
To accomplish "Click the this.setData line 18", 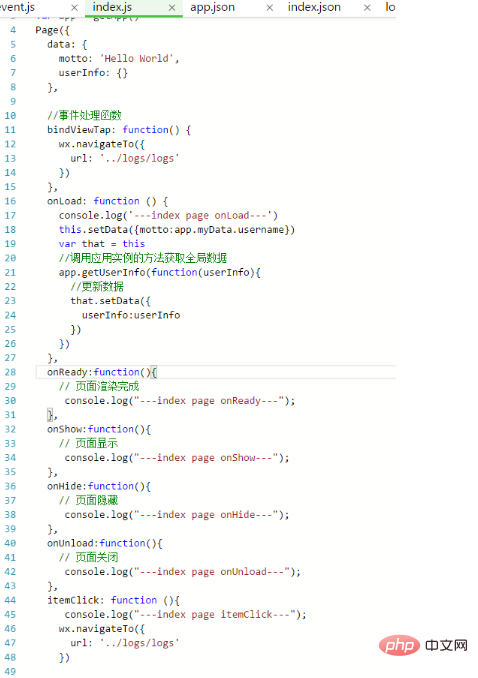I will pyautogui.click(x=177, y=230).
